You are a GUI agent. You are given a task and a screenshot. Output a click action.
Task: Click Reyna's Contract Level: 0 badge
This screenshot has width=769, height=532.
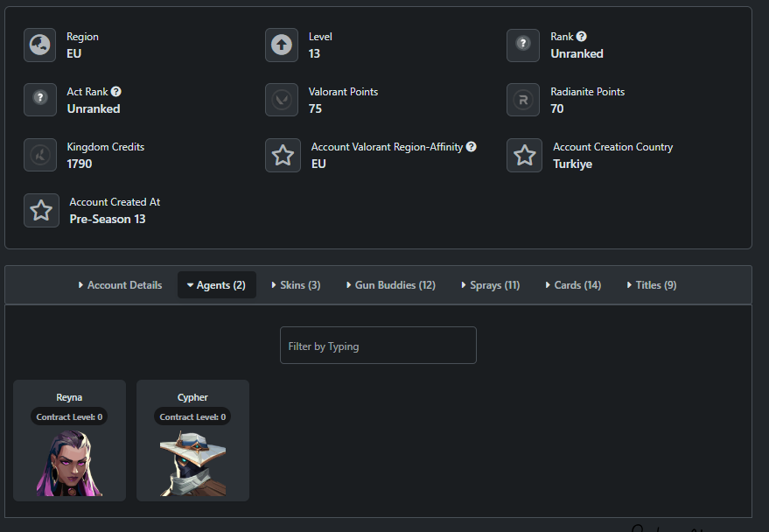click(69, 416)
